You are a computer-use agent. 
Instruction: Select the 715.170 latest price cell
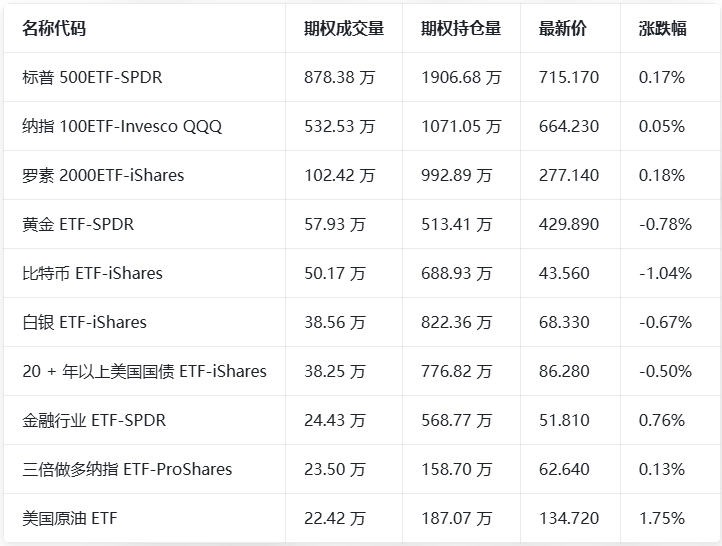569,77
